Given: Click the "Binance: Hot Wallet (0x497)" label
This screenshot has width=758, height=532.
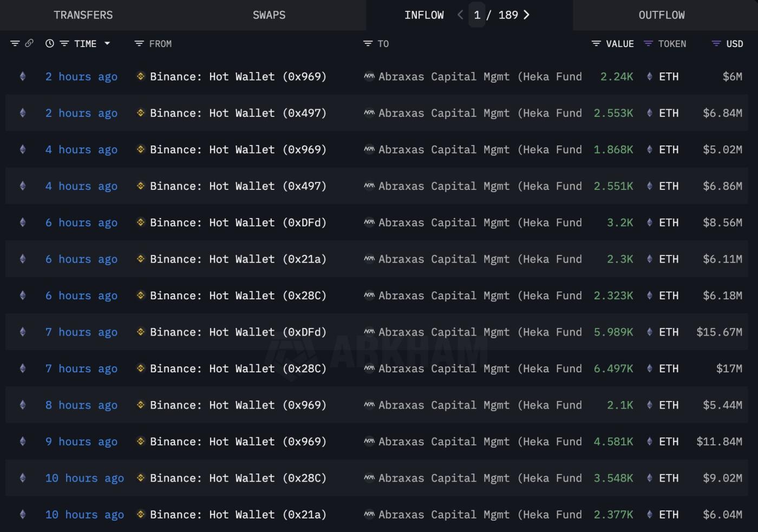Looking at the screenshot, I should [x=238, y=113].
